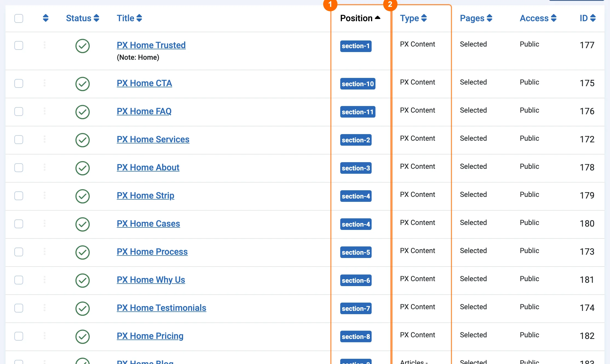Viewport: 610px width, 364px height.
Task: Sort table by Type column
Action: click(x=413, y=18)
